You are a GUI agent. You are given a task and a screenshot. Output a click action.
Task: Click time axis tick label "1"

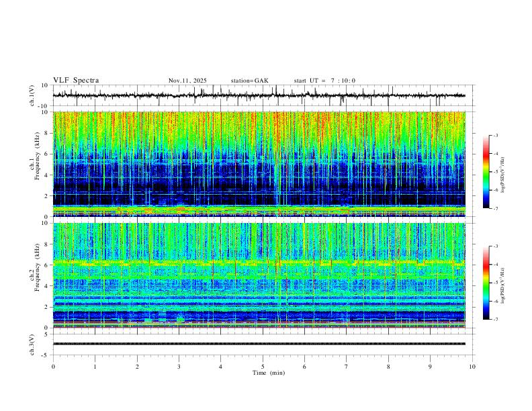[x=95, y=367]
